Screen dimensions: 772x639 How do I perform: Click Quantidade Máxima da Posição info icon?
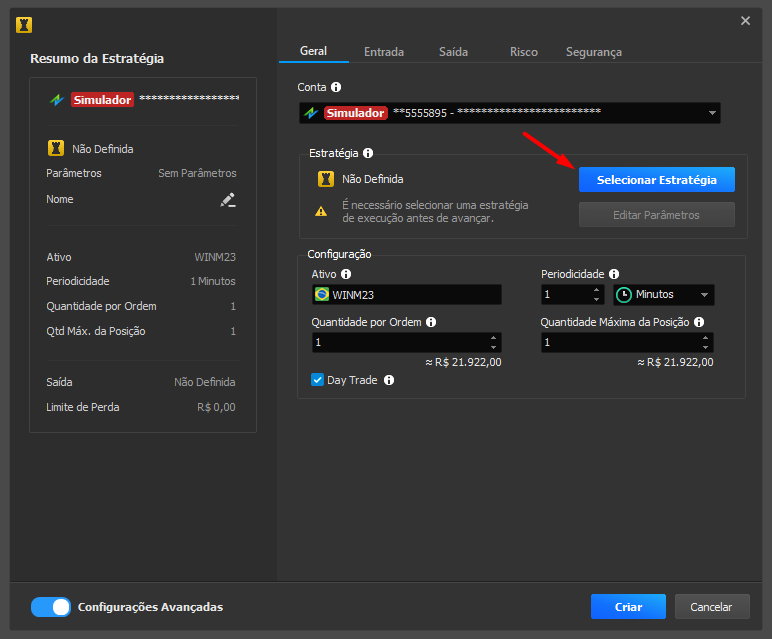pyautogui.click(x=699, y=322)
